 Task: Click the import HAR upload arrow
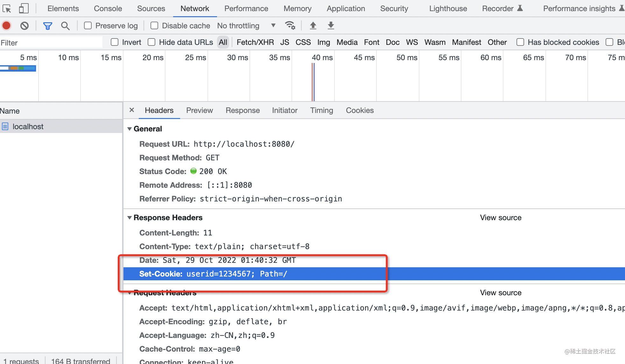point(313,25)
